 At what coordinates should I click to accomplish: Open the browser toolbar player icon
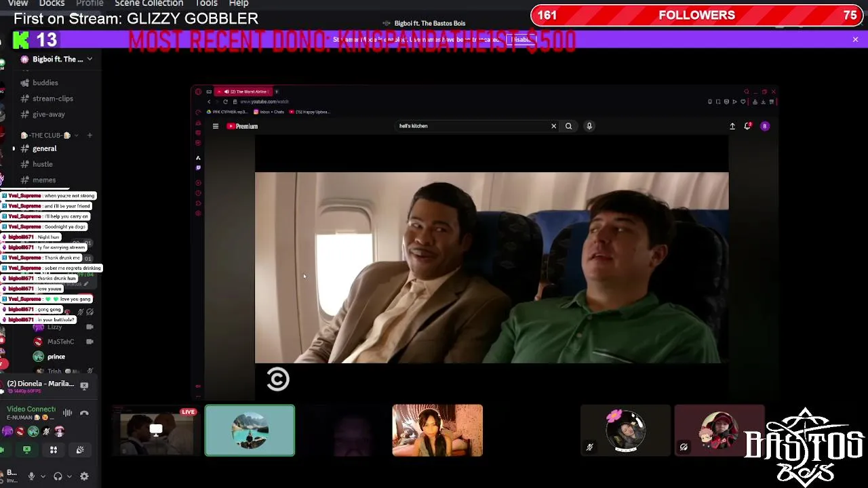tap(734, 102)
